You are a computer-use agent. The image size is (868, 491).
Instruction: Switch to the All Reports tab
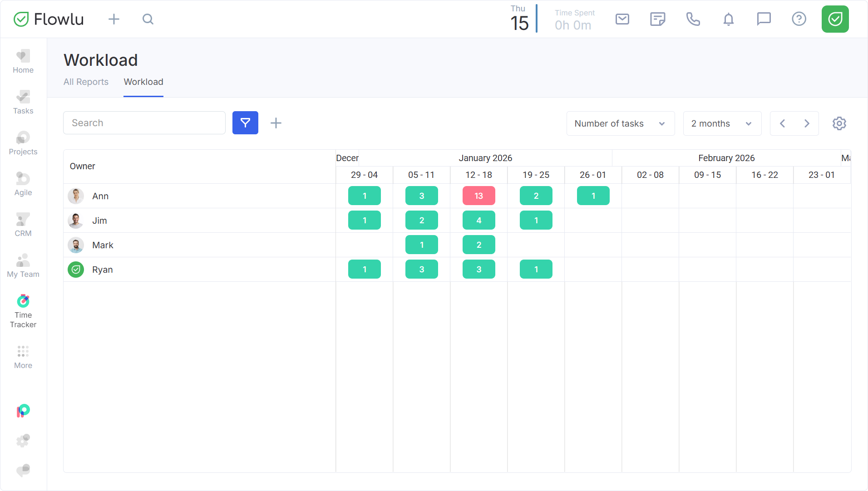[86, 82]
